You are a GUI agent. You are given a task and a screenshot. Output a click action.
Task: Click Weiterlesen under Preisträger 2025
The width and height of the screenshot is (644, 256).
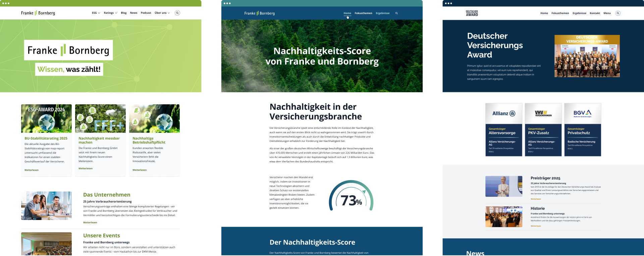point(536,199)
